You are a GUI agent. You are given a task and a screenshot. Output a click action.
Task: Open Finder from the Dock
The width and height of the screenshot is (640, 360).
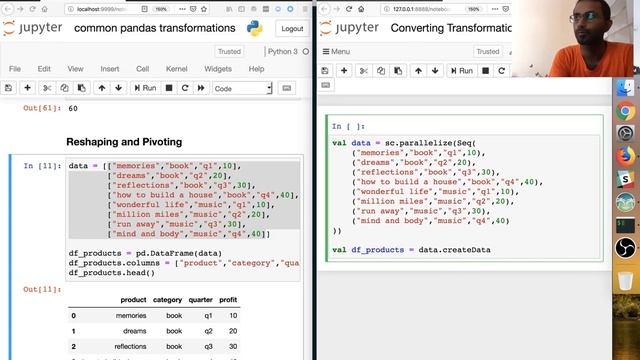coord(625,89)
